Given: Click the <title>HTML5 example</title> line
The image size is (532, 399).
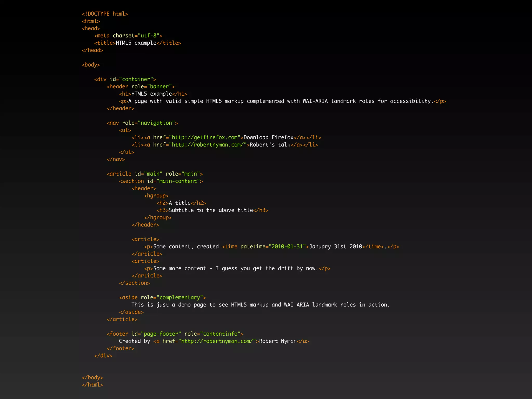Looking at the screenshot, I should click(138, 43).
